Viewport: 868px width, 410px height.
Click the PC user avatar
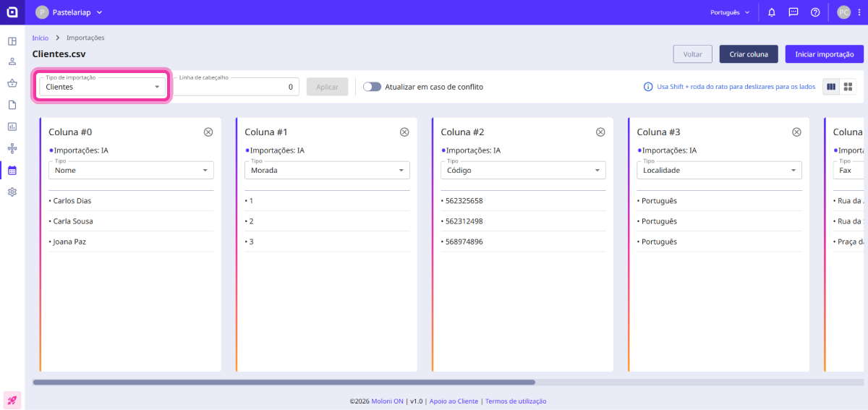click(843, 12)
